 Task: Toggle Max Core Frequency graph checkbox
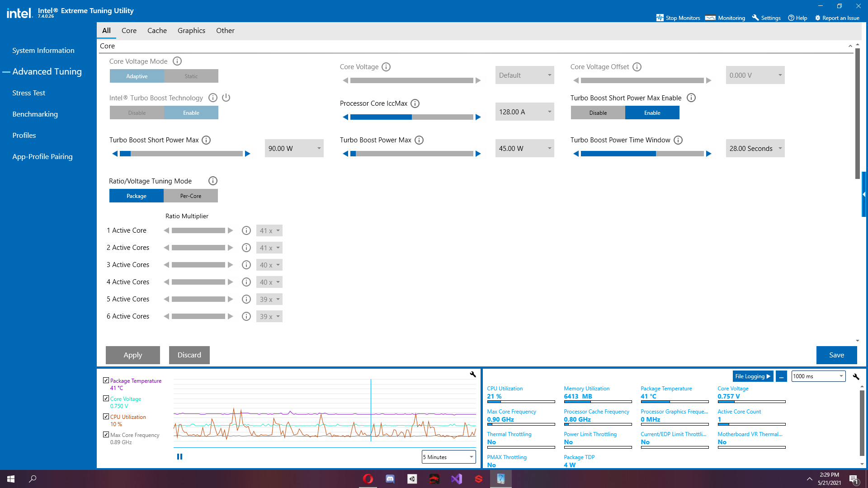click(106, 435)
